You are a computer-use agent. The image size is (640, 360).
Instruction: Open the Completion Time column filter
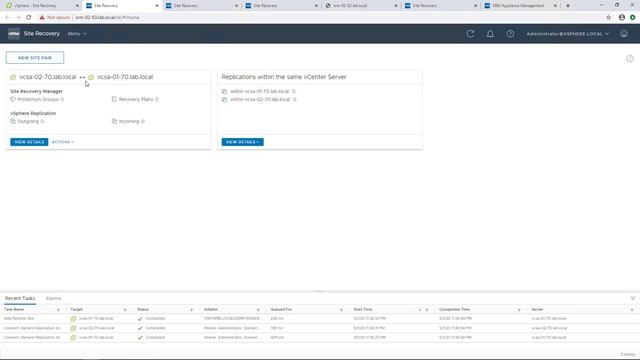pyautogui.click(x=519, y=310)
